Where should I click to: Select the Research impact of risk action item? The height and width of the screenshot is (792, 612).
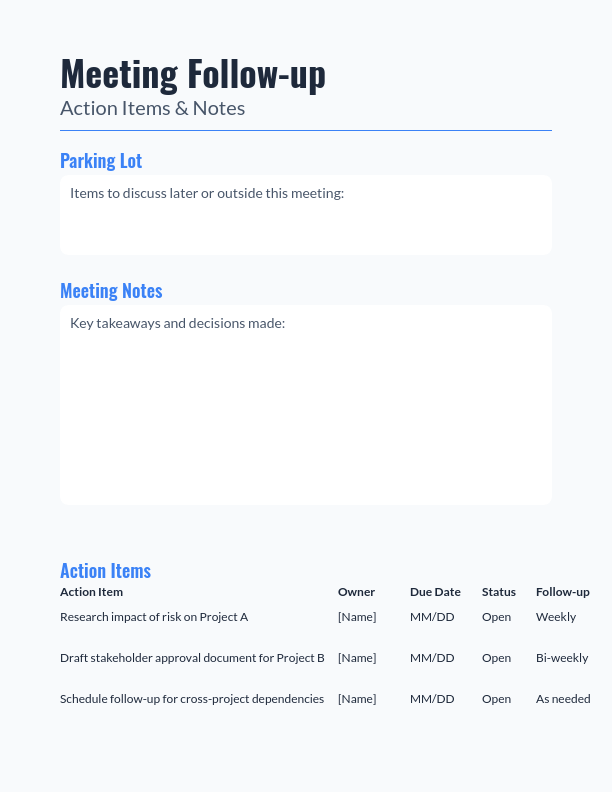(154, 617)
